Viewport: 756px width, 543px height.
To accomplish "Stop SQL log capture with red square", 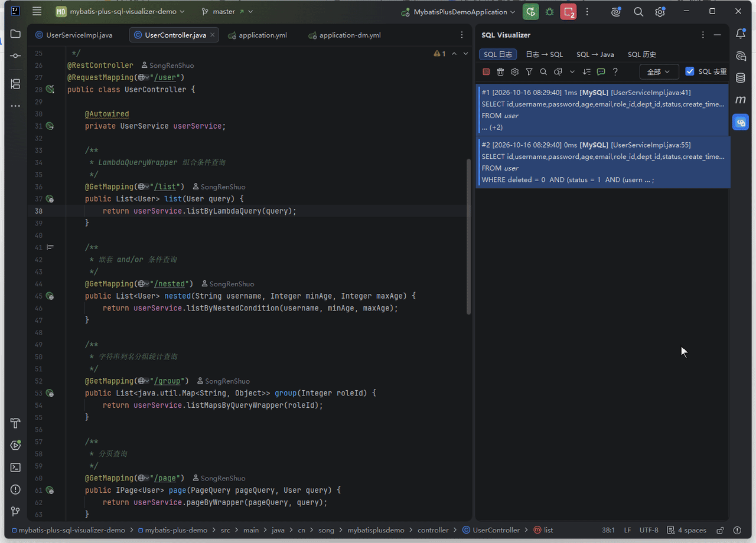I will (486, 72).
